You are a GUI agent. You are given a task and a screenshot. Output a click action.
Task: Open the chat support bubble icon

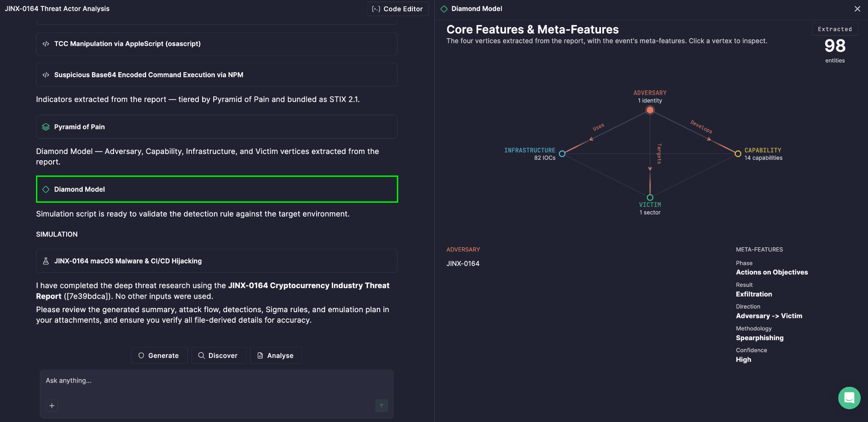point(849,398)
